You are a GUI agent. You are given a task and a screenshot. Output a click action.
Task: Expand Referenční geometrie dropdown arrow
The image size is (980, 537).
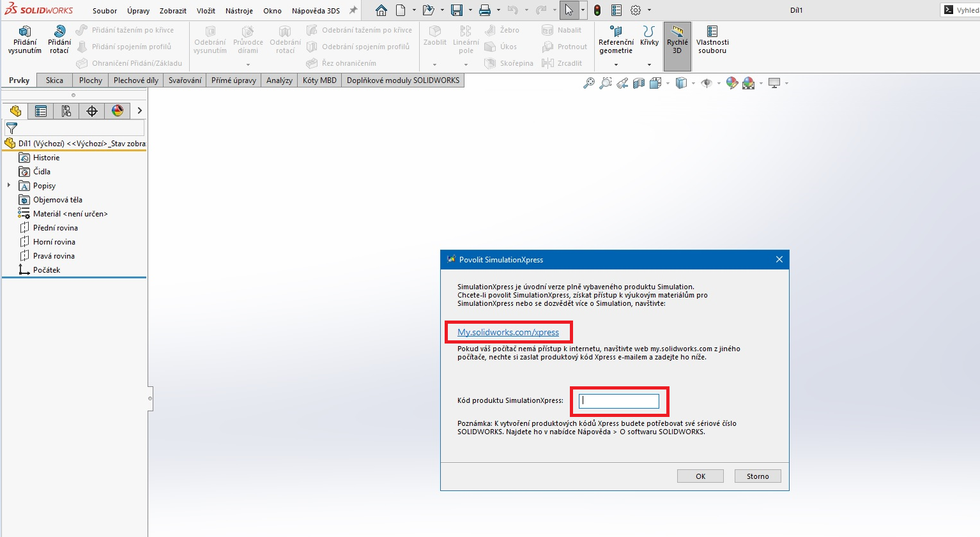click(x=616, y=64)
